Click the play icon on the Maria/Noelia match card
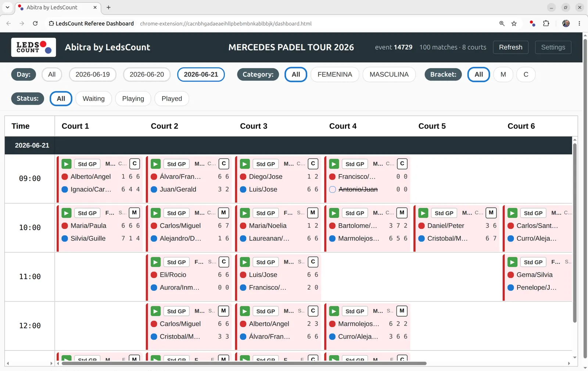588x371 pixels. (x=245, y=213)
